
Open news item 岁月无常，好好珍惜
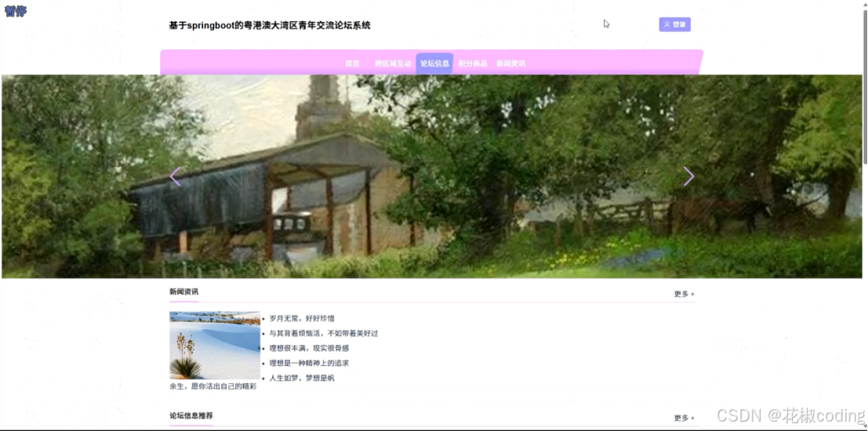302,319
